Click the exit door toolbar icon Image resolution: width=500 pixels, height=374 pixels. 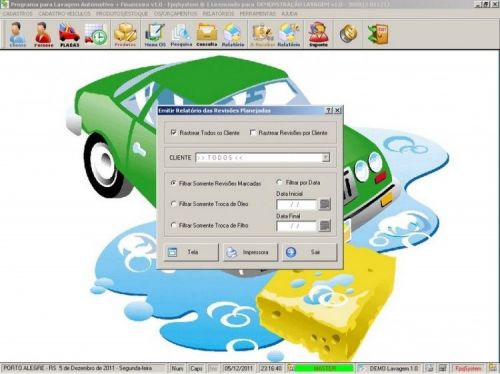coord(378,33)
